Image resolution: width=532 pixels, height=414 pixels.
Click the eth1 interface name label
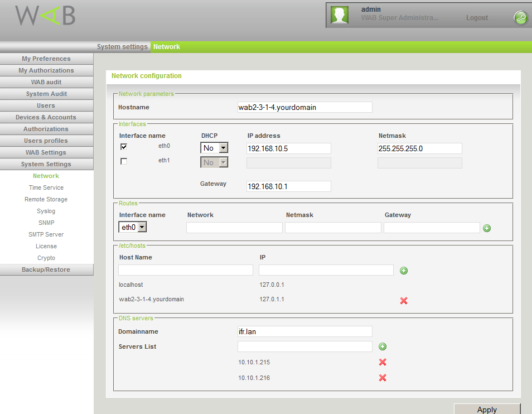(164, 161)
